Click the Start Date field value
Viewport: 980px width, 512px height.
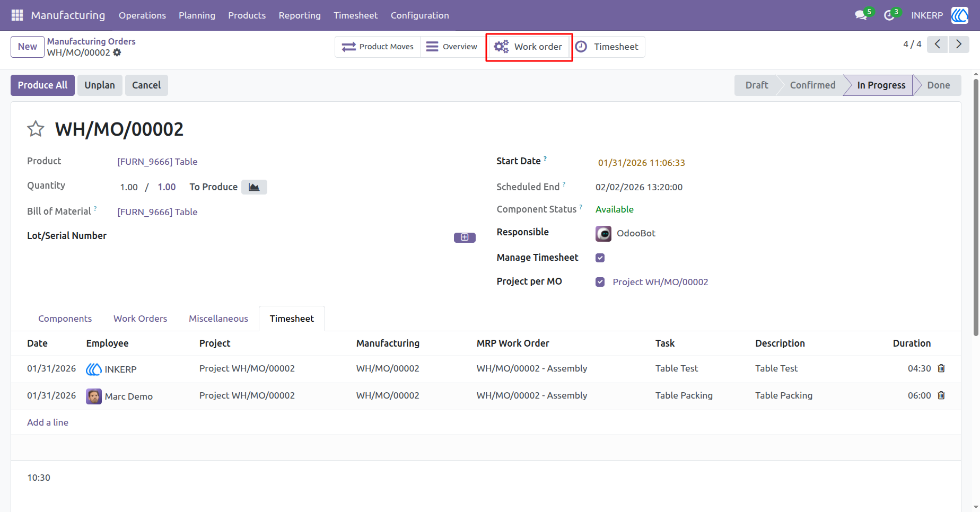pyautogui.click(x=641, y=163)
